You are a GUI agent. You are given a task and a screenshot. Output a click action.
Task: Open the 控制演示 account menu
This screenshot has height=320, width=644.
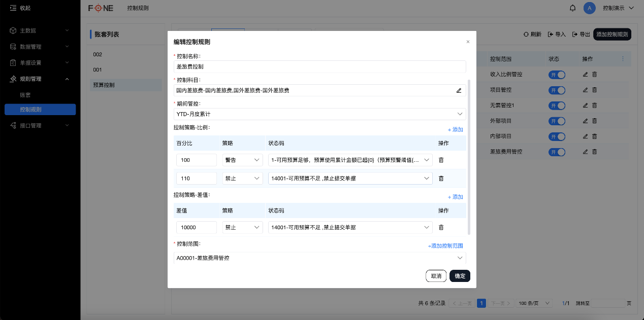(x=616, y=8)
